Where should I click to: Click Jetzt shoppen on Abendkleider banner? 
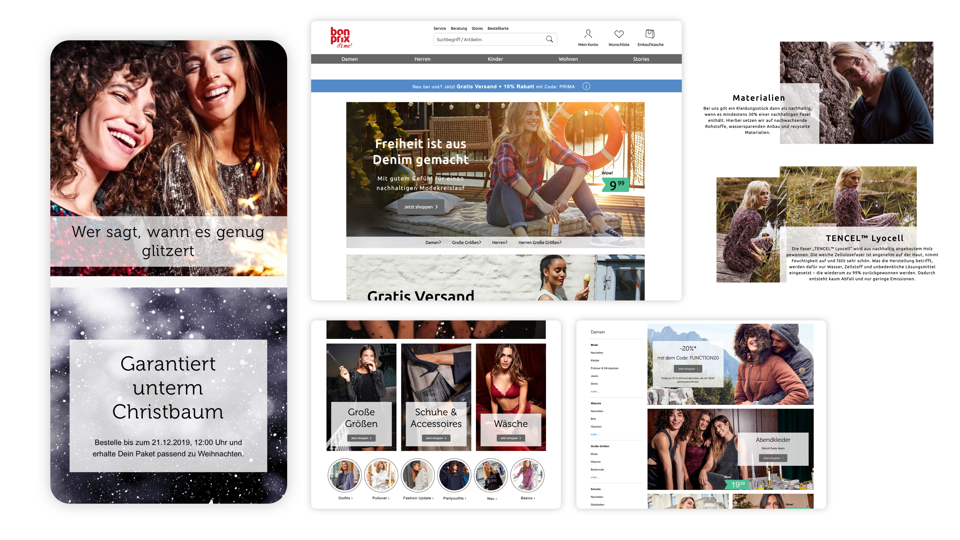click(773, 458)
